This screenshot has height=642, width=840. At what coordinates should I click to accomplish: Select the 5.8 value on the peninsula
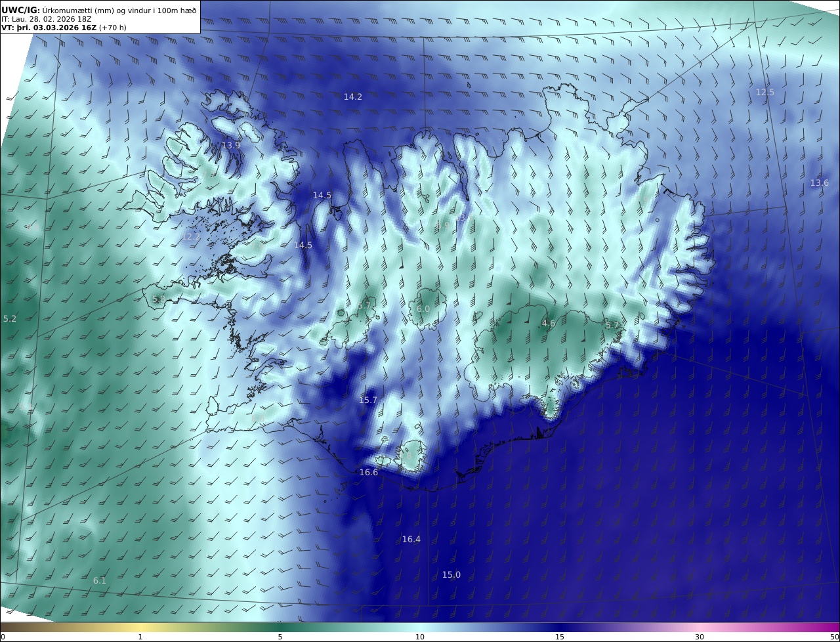pos(159,299)
